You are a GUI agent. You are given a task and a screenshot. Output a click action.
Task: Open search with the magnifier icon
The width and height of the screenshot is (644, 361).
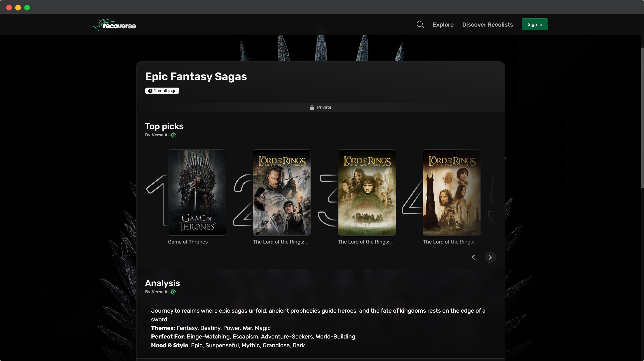(420, 25)
